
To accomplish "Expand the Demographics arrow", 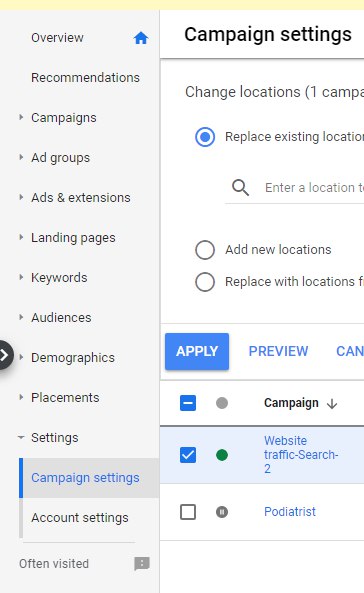I will click(x=21, y=357).
